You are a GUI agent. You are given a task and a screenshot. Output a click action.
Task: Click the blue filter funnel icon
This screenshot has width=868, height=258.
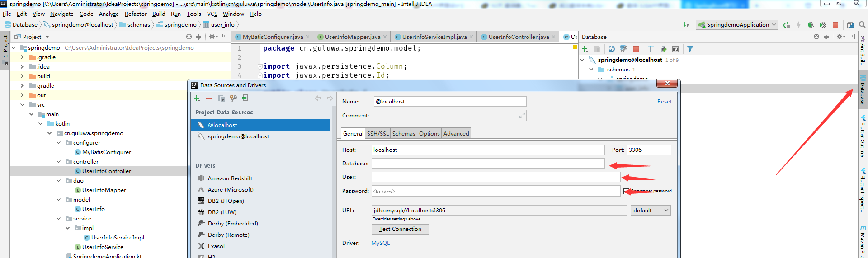[690, 49]
